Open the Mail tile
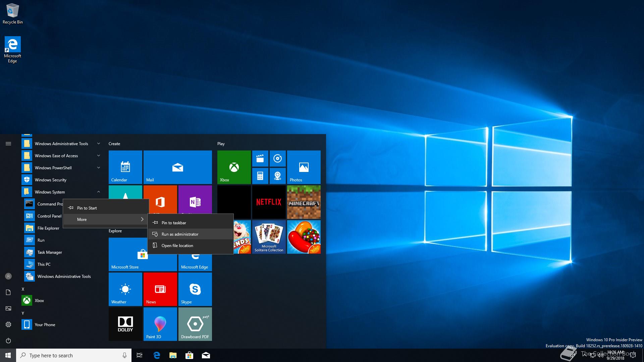644x362 pixels. click(178, 167)
